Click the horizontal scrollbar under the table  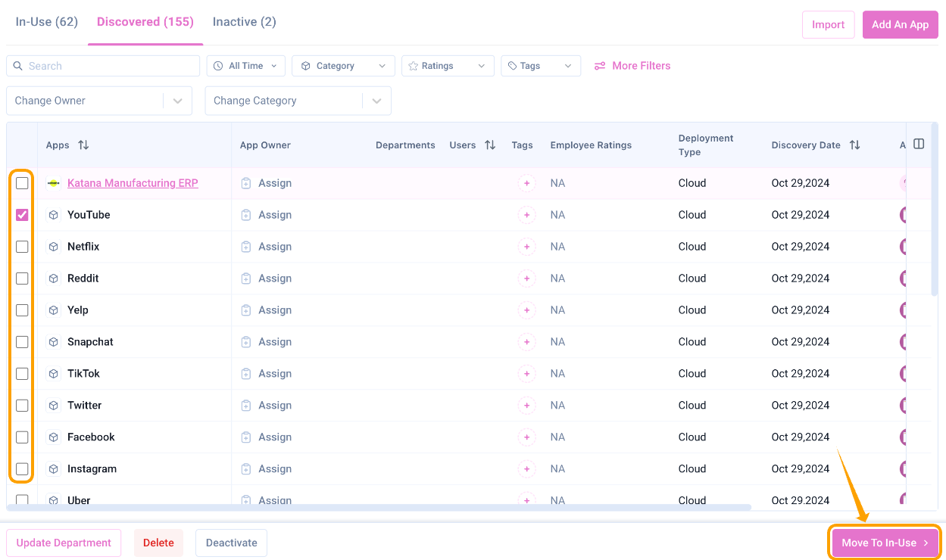(x=379, y=507)
